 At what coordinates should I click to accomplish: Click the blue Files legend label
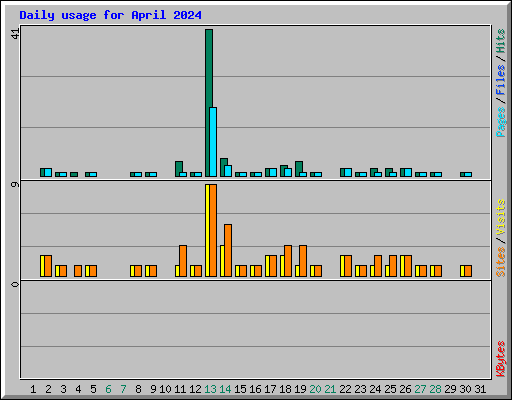coord(500,79)
